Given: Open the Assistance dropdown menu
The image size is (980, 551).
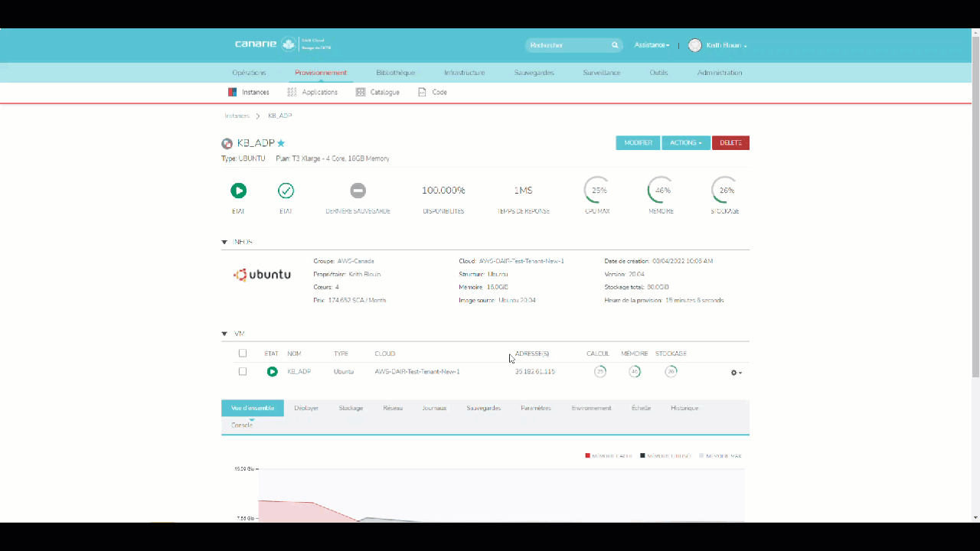Looking at the screenshot, I should [x=652, y=45].
